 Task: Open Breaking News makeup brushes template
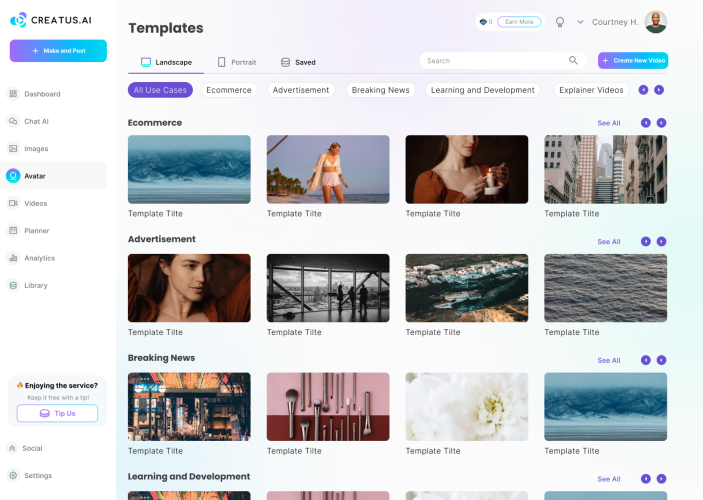(328, 407)
